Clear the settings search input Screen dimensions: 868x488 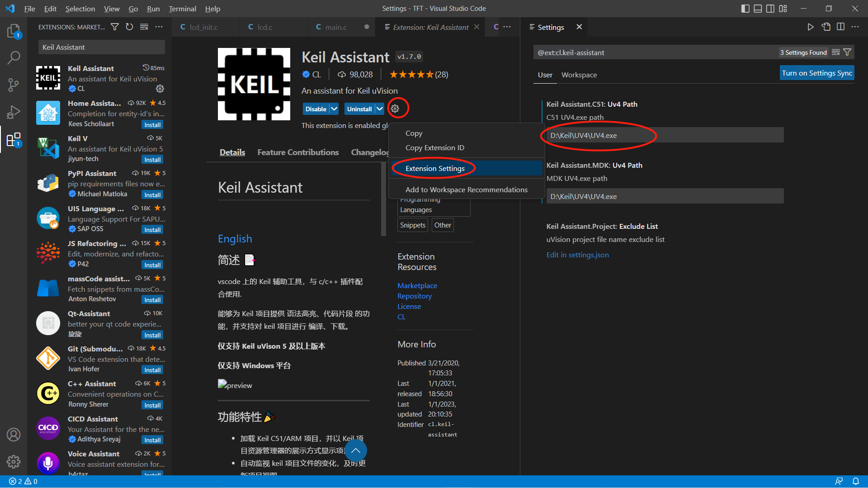(x=836, y=52)
